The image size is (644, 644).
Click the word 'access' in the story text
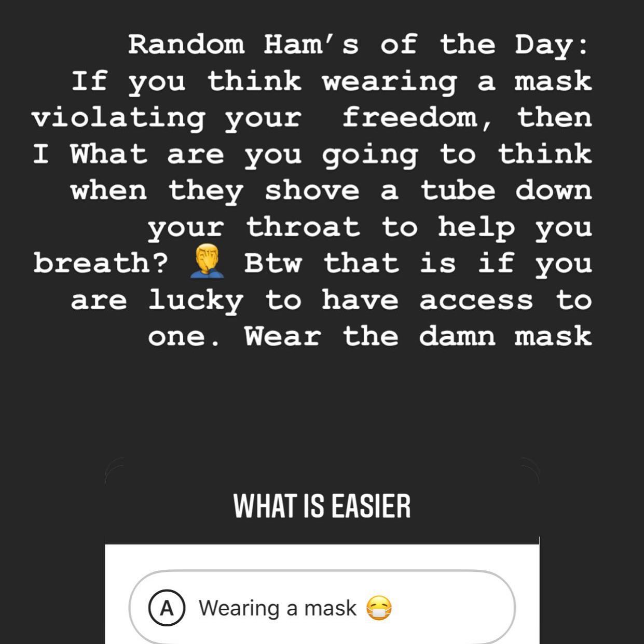476,301
